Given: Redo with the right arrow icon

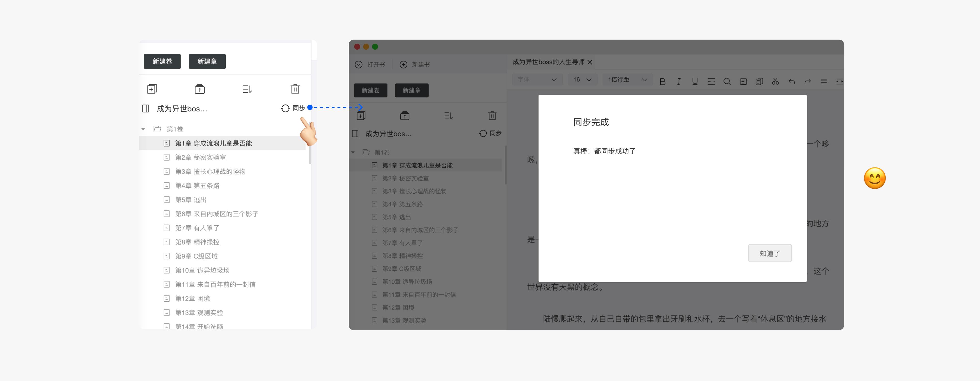Looking at the screenshot, I should (x=807, y=81).
